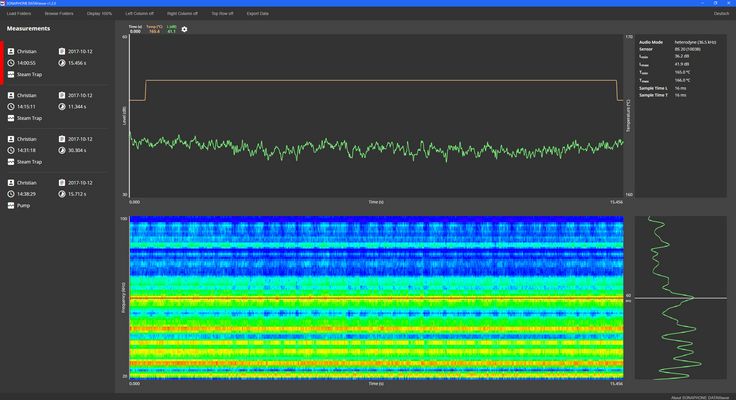The image size is (736, 400).
Task: Switch language with the Deutsch link
Action: 721,14
